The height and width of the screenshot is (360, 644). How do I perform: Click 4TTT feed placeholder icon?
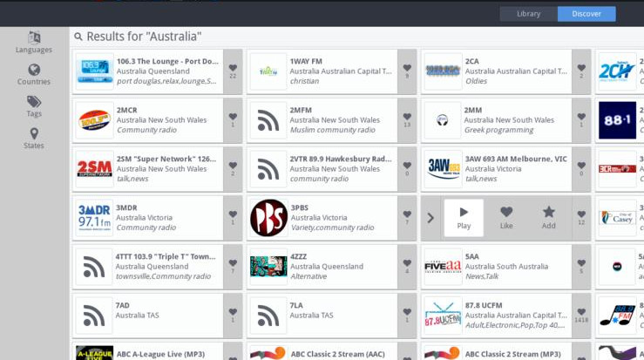pyautogui.click(x=93, y=267)
